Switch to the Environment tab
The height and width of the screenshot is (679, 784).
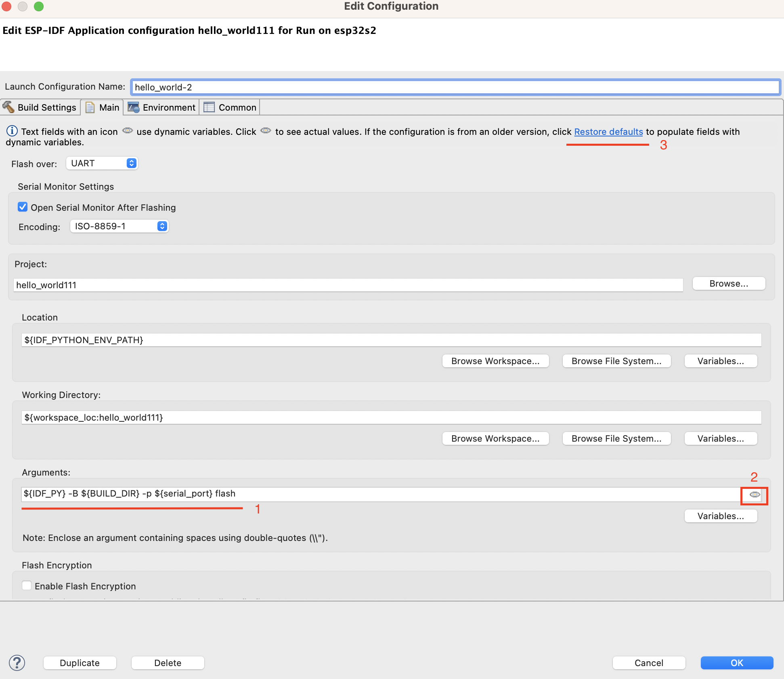coord(168,107)
